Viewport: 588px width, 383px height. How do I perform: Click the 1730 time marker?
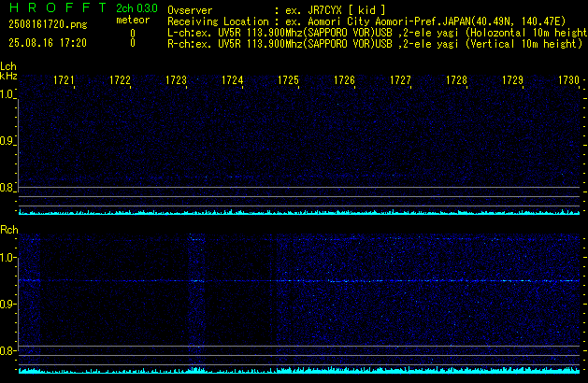point(568,80)
